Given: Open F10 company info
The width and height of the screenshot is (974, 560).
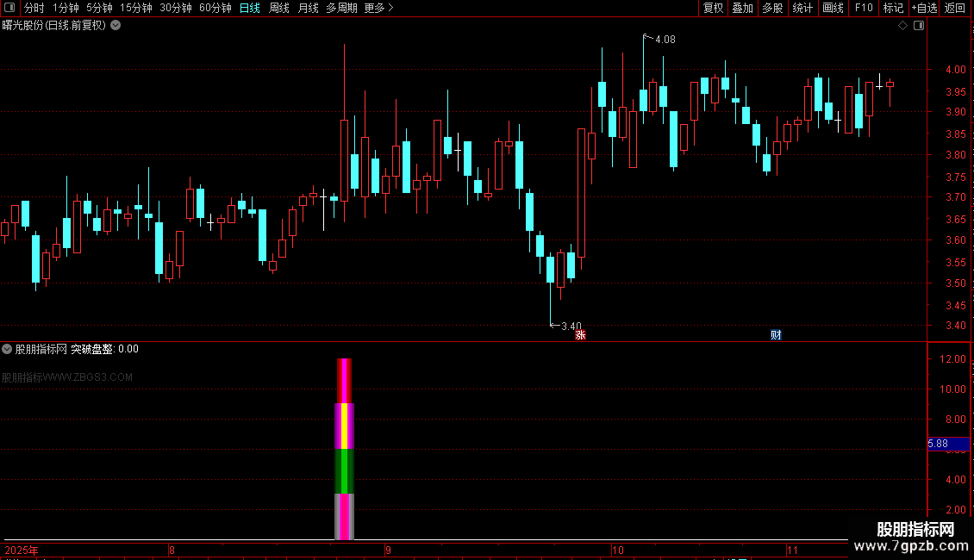Looking at the screenshot, I should (864, 8).
